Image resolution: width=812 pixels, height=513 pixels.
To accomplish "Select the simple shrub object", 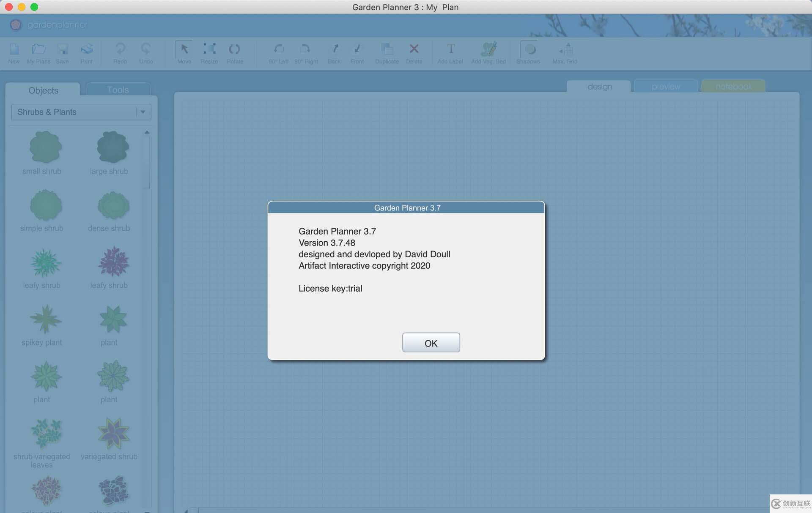I will click(x=45, y=205).
